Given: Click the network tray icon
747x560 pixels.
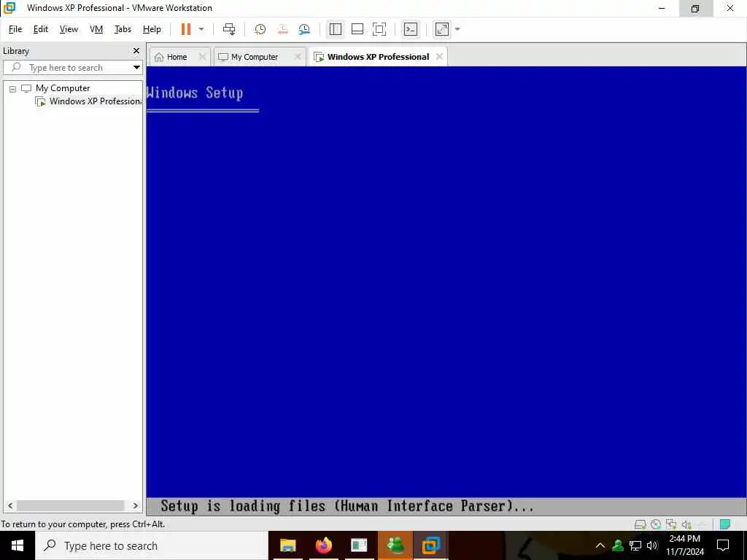Looking at the screenshot, I should tap(635, 545).
